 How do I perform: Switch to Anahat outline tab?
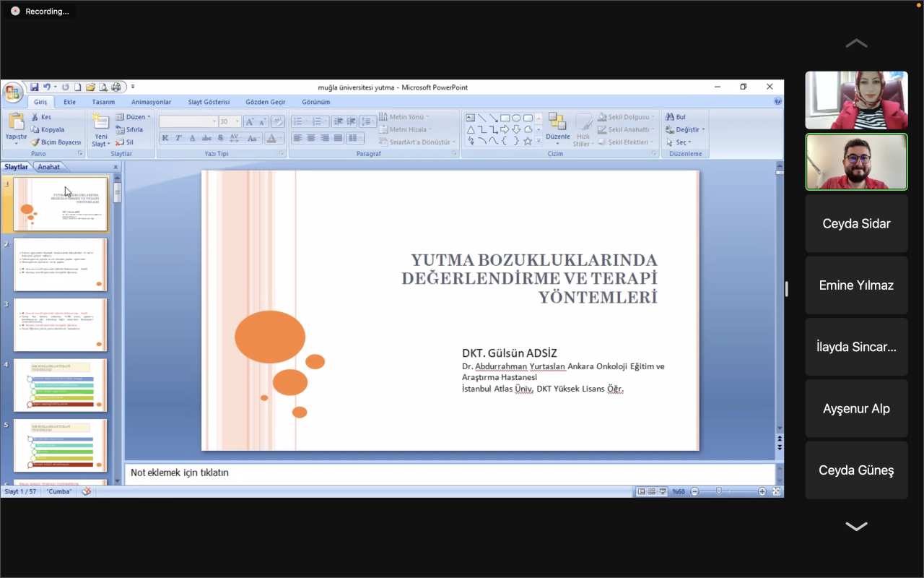click(x=49, y=167)
